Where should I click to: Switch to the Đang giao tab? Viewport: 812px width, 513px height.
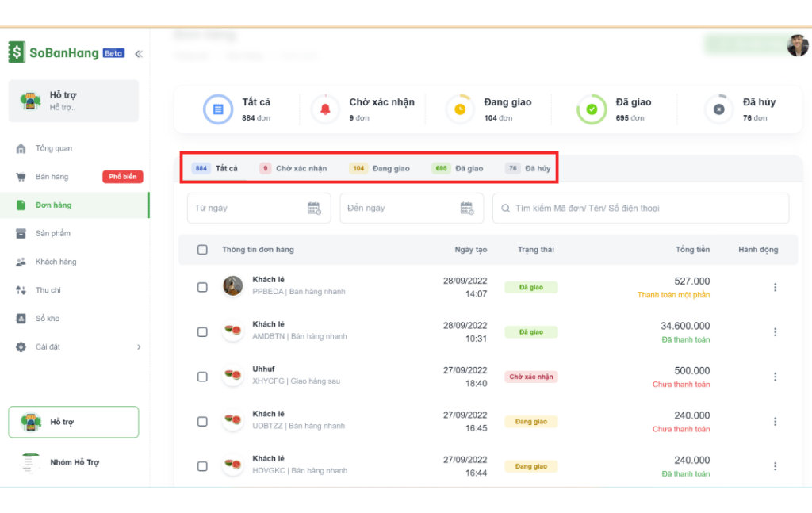pyautogui.click(x=381, y=168)
